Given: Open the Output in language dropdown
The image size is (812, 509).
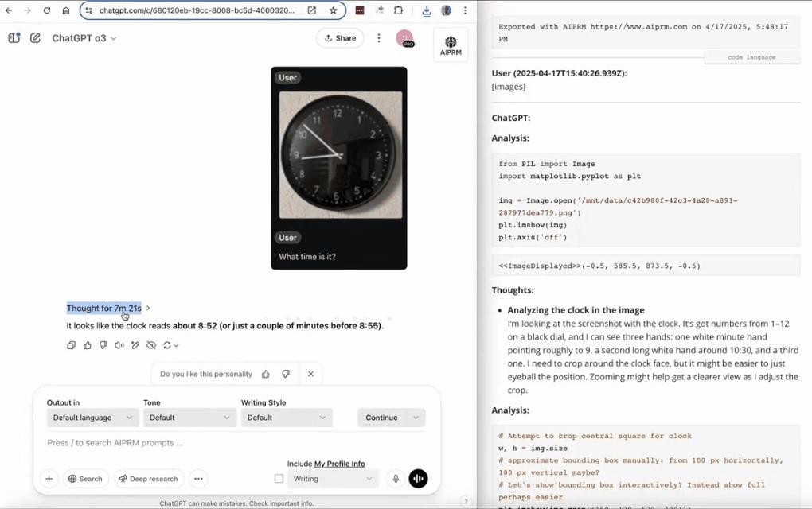Looking at the screenshot, I should pos(92,418).
